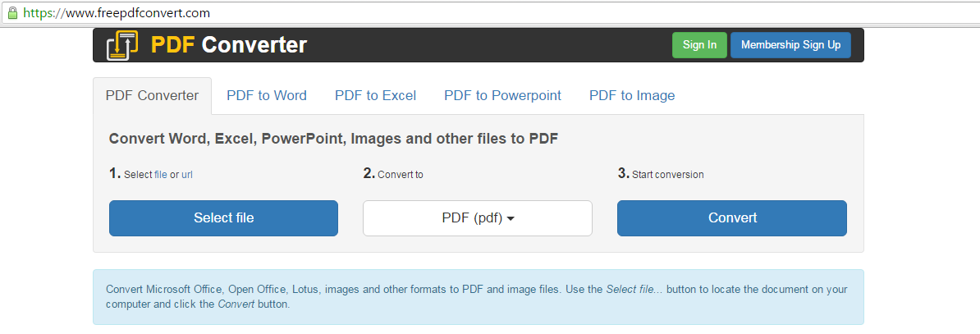
Task: Click the PDF Converter logo icon
Action: 121,46
